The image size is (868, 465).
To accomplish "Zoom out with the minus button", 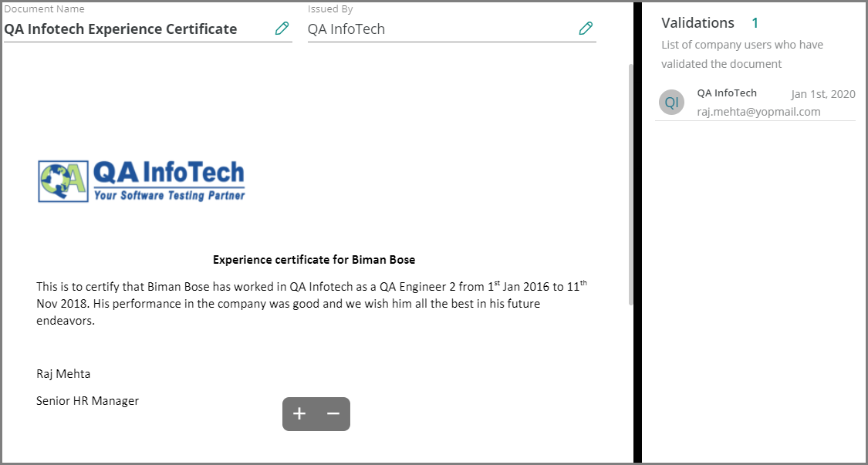I will [x=333, y=414].
